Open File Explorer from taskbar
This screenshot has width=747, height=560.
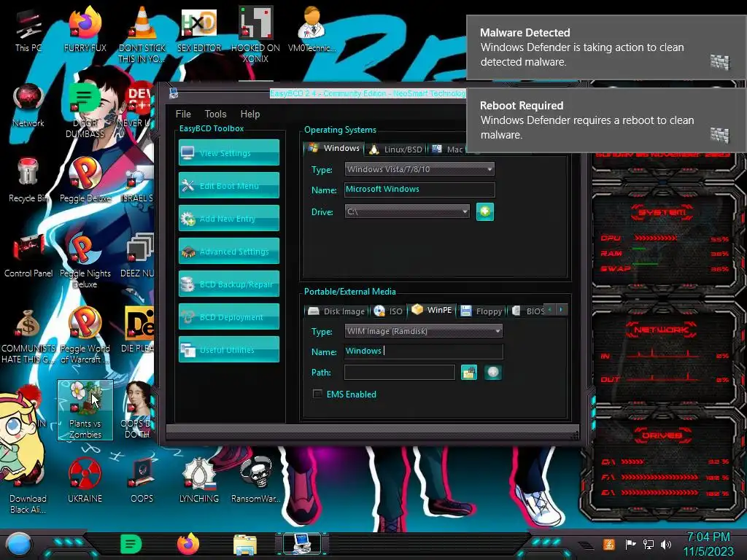coord(245,544)
